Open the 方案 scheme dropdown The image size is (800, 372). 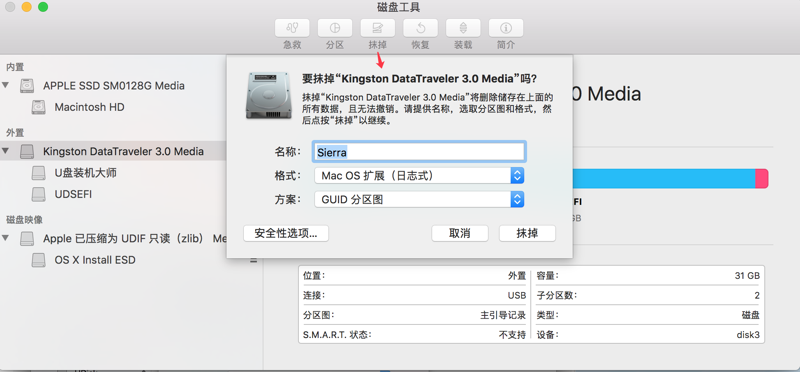419,200
